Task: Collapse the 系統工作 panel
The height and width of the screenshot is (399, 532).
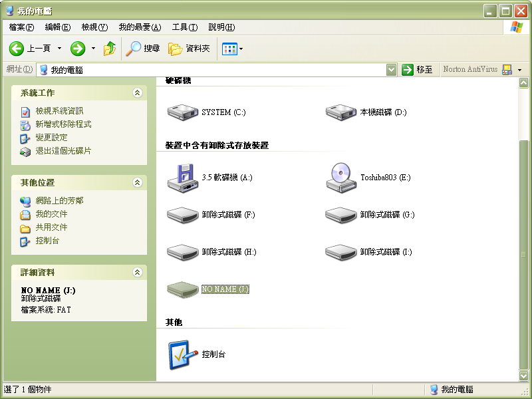Action: [x=137, y=92]
